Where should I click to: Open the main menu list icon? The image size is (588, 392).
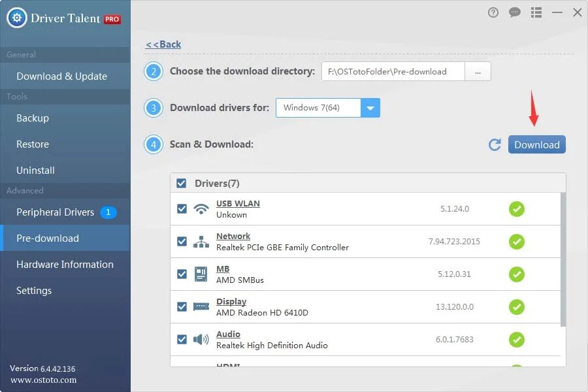pyautogui.click(x=536, y=13)
